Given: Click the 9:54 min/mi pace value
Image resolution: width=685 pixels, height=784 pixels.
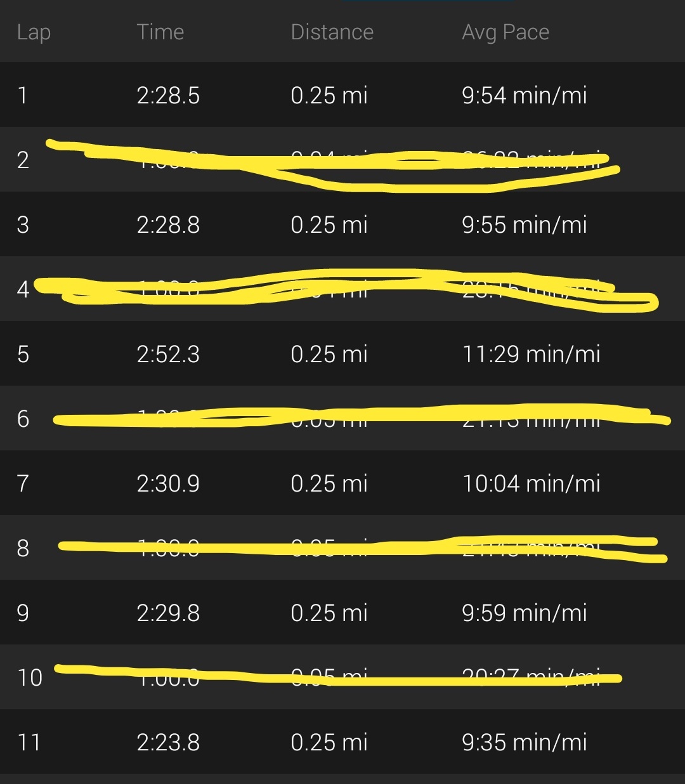Looking at the screenshot, I should [x=524, y=96].
